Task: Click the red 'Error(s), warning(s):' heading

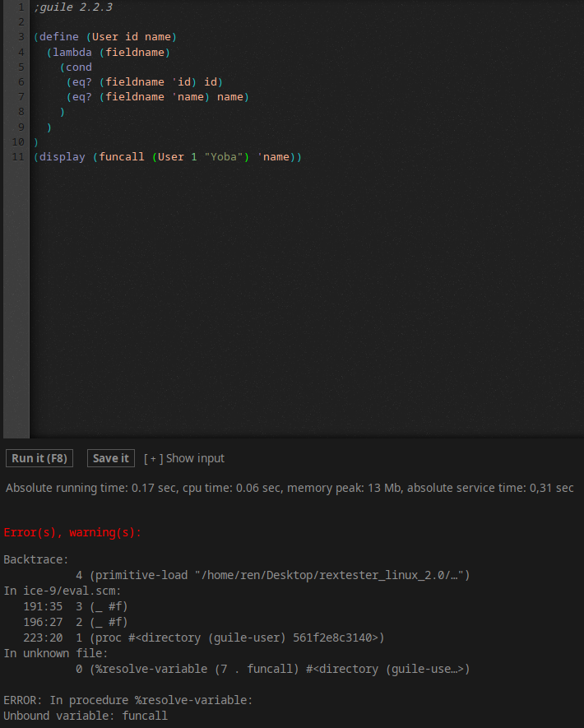Action: coord(72,532)
